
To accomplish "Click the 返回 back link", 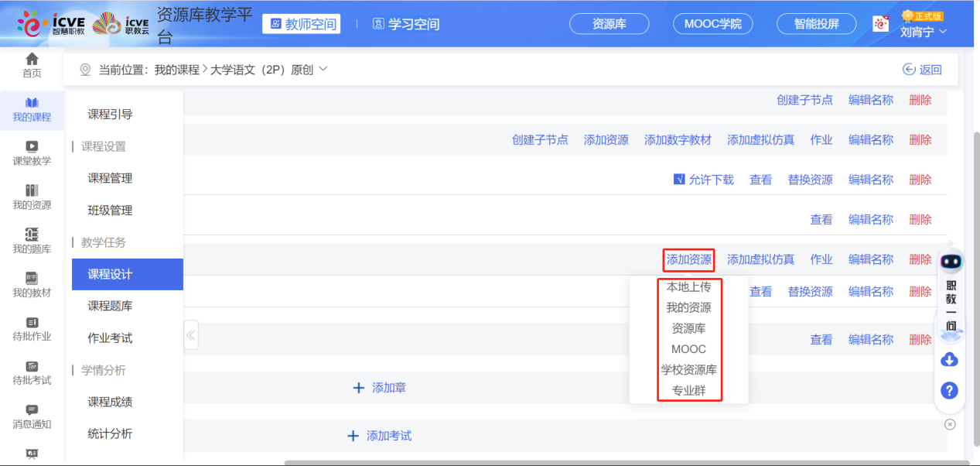I will click(x=922, y=70).
